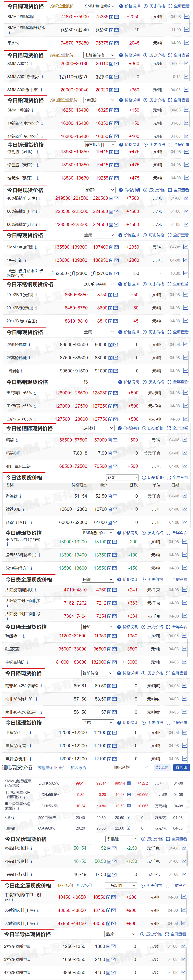Show info icon next to 镀管渣（河北）
The image size is (193, 980).
pos(37,152)
